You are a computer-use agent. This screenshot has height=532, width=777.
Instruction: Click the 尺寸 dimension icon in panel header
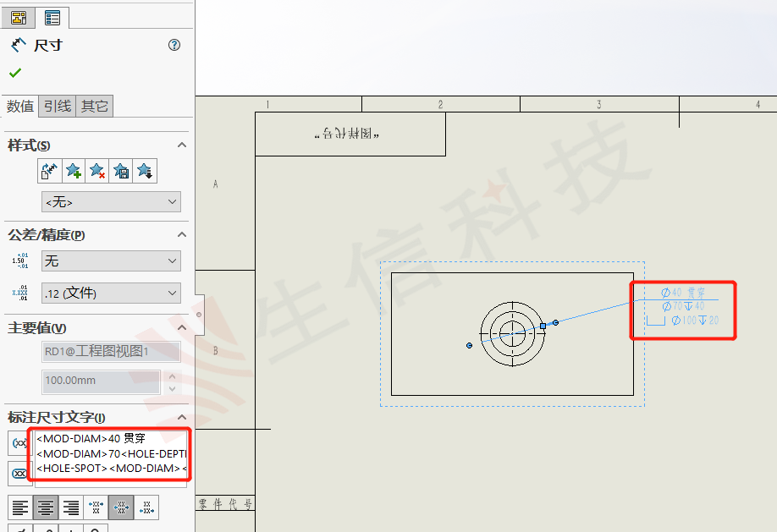(x=19, y=45)
